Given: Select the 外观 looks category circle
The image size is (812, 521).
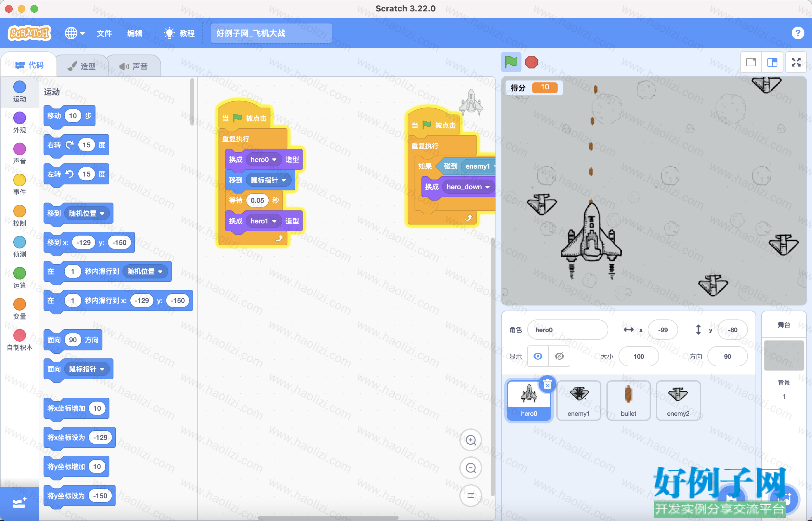Looking at the screenshot, I should pos(20,118).
